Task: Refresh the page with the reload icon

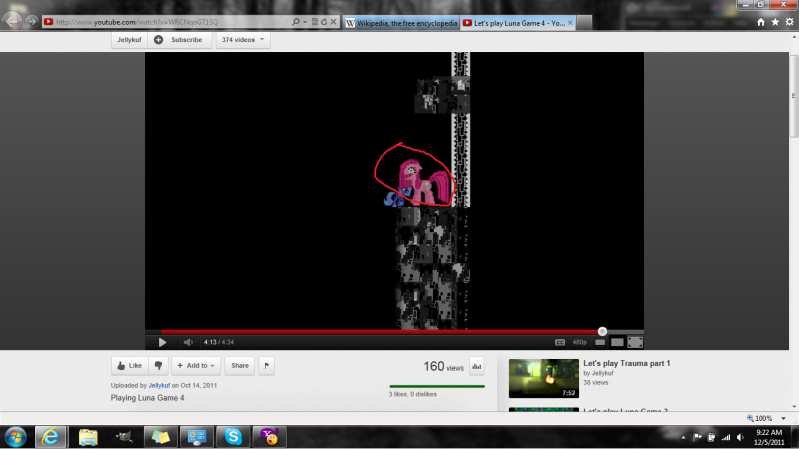Action: pyautogui.click(x=324, y=22)
